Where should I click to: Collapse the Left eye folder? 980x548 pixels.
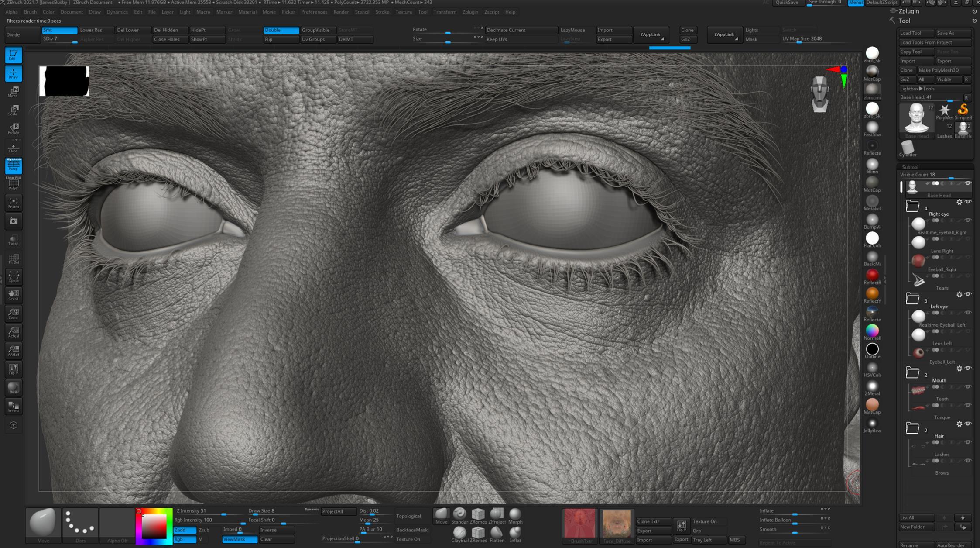click(x=912, y=299)
